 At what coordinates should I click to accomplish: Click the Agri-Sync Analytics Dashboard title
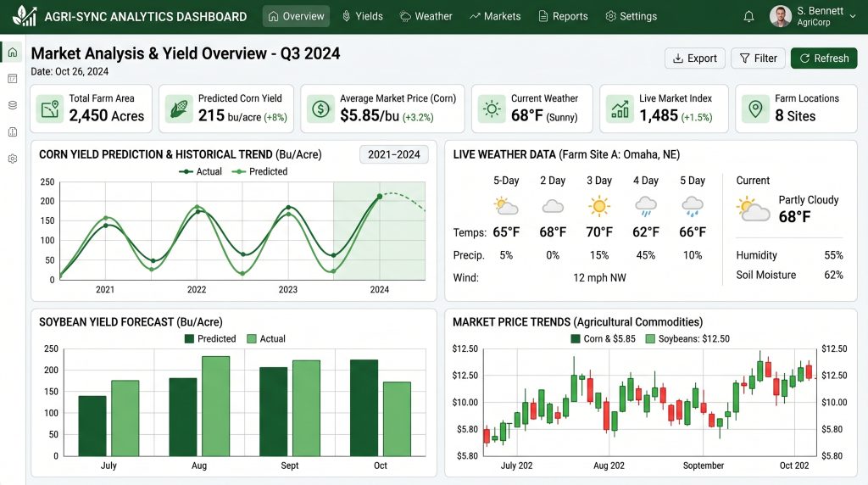coord(146,17)
